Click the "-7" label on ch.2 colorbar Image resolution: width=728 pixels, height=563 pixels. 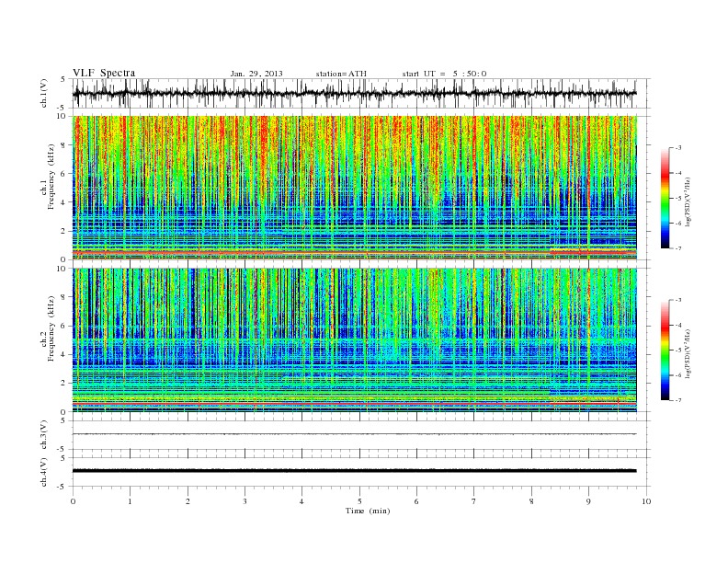(678, 400)
